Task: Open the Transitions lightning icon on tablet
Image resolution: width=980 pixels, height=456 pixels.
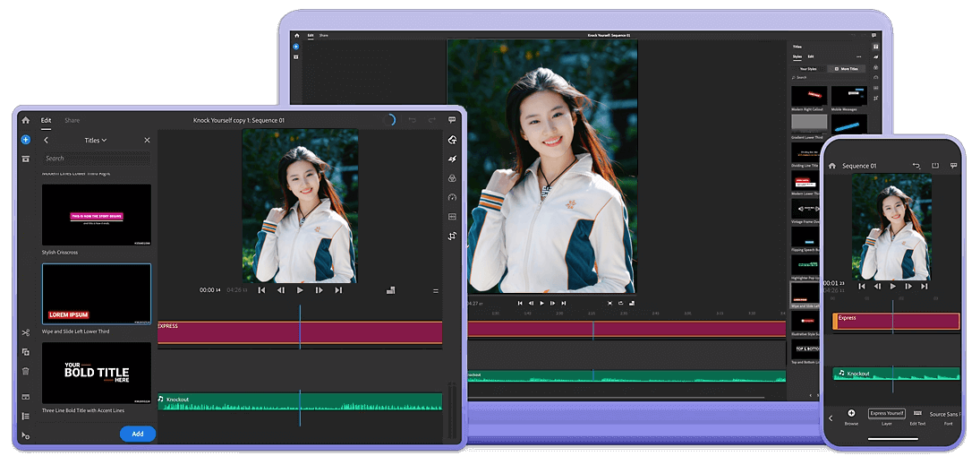Action: pyautogui.click(x=452, y=159)
